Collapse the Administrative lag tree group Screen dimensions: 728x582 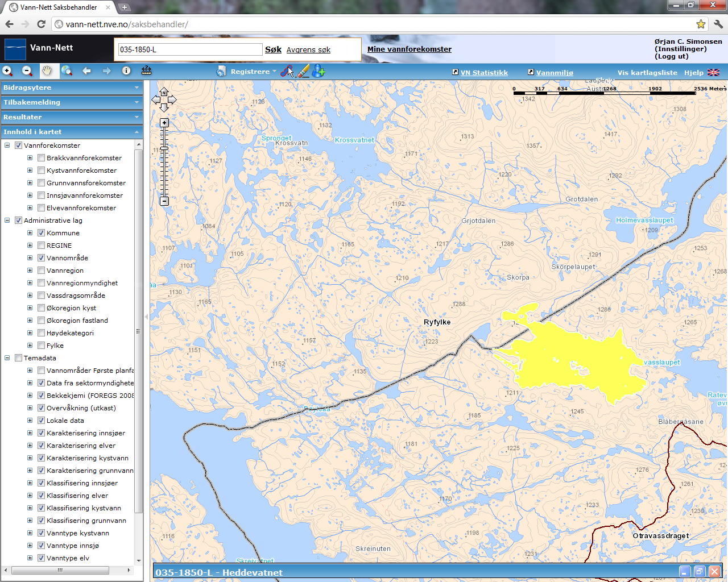click(7, 221)
